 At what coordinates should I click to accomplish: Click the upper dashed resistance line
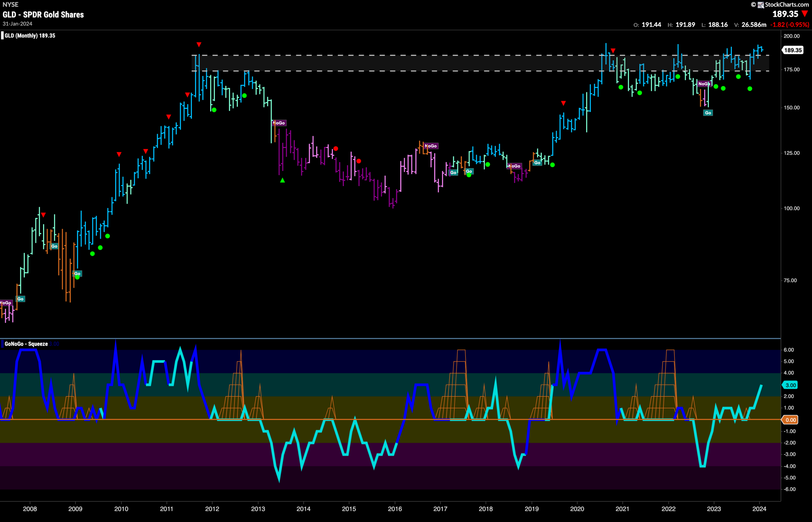[x=481, y=55]
